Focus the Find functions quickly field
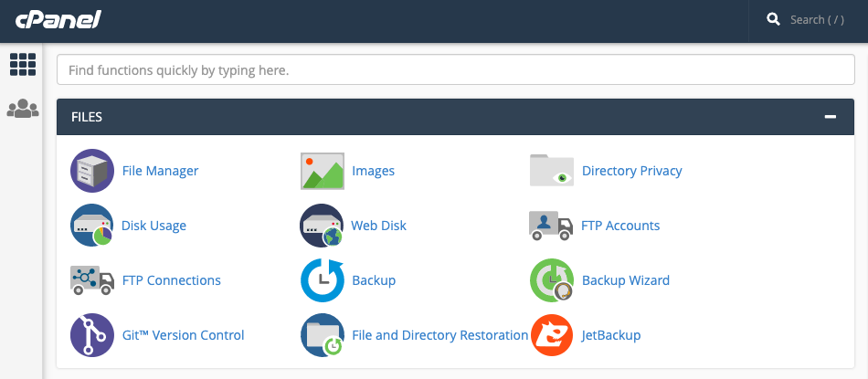Image resolution: width=868 pixels, height=379 pixels. coord(456,69)
